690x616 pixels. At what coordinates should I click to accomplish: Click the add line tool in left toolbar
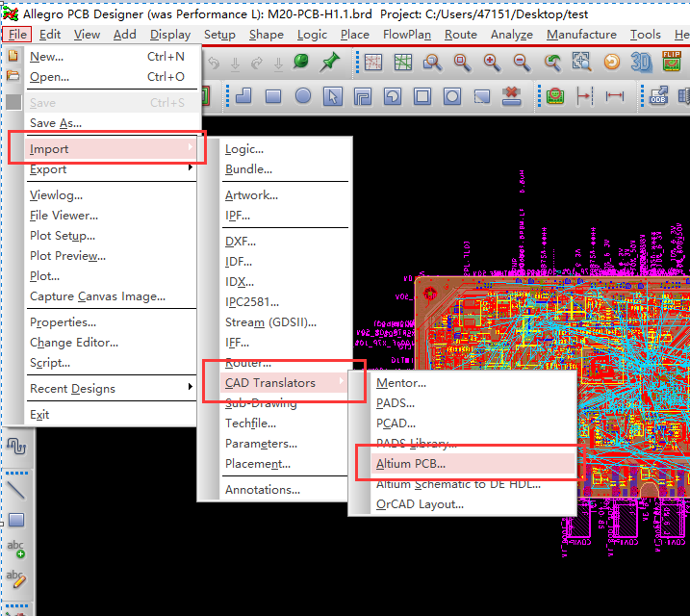click(15, 490)
